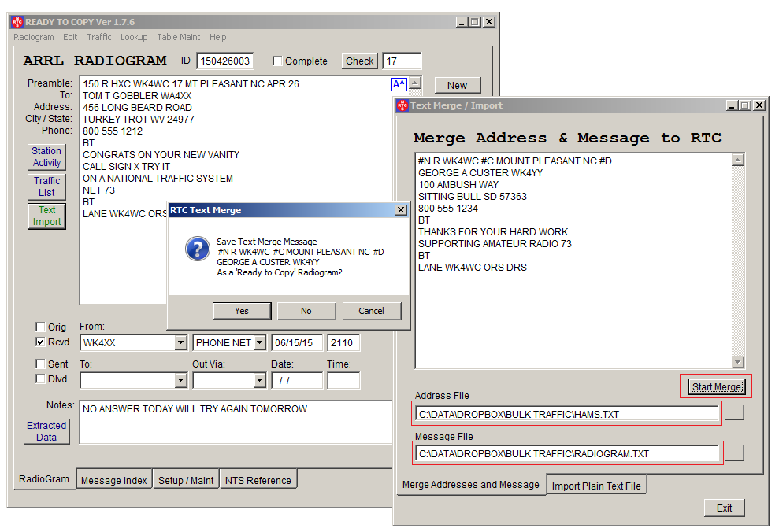This screenshot has height=532, width=779.
Task: Click the Exit button in Text Merge window
Action: [725, 508]
